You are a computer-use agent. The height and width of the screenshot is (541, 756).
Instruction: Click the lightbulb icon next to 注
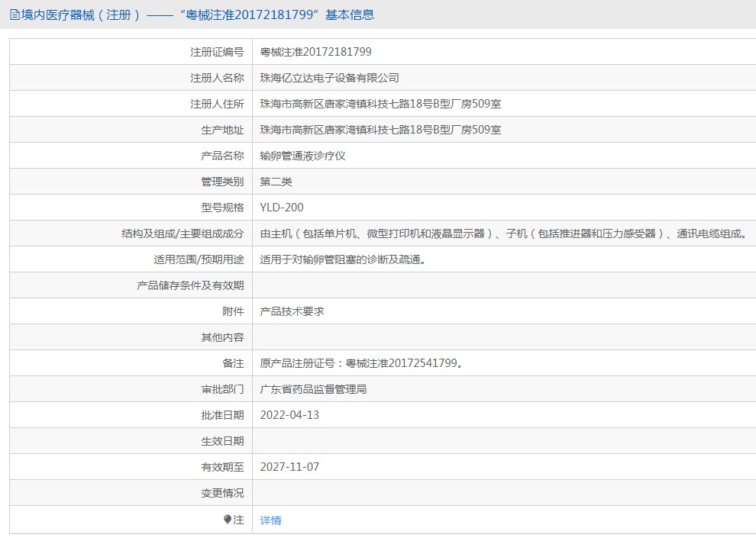[x=228, y=520]
